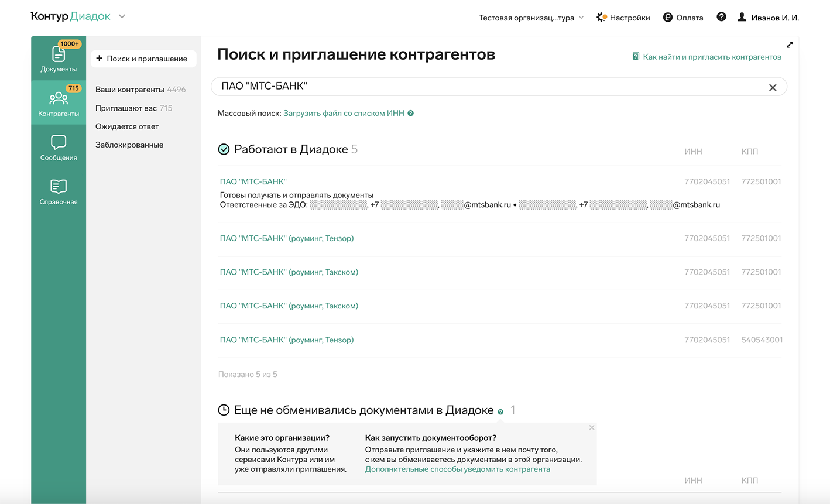Click Оплата label in header
This screenshot has width=830, height=504.
pyautogui.click(x=690, y=18)
